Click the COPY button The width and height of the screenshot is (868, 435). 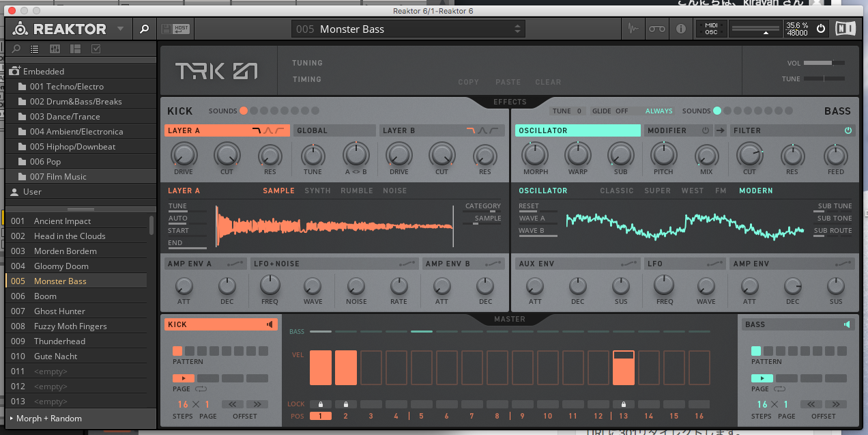[x=468, y=82]
